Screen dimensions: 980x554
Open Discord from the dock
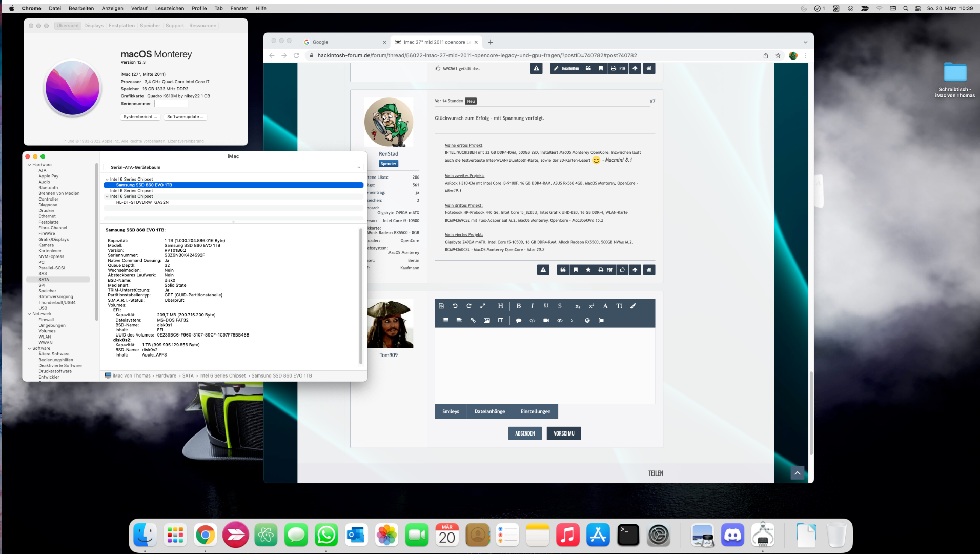(x=732, y=536)
